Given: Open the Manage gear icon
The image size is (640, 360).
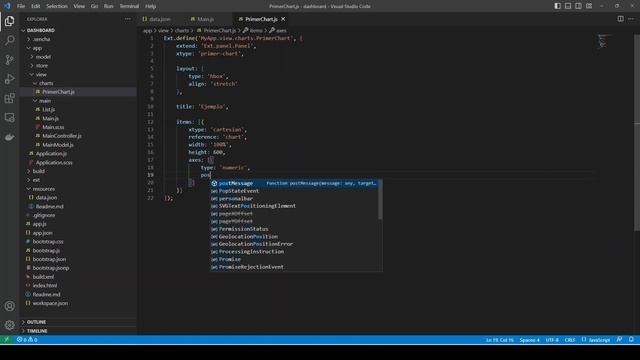Looking at the screenshot, I should [x=9, y=325].
